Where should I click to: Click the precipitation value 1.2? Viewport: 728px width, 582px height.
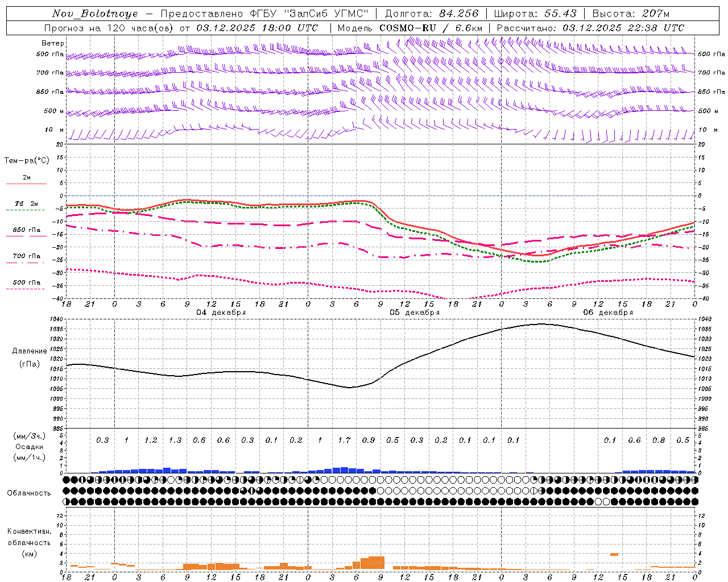click(x=151, y=440)
